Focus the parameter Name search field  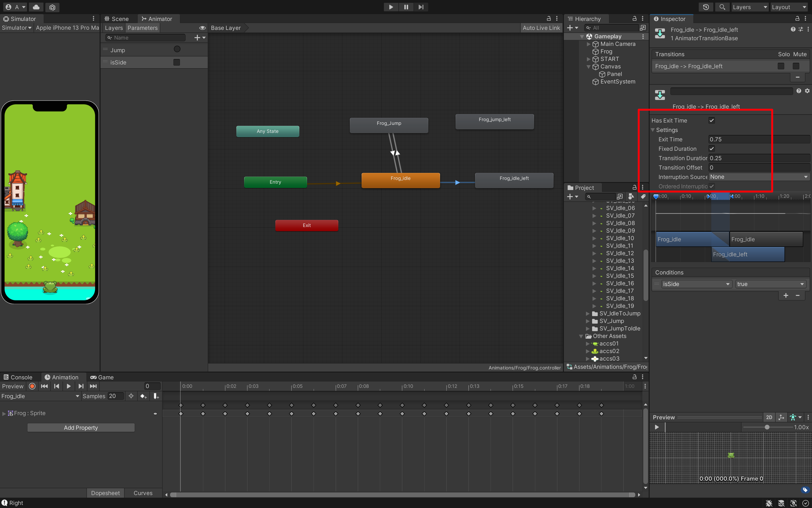(146, 38)
